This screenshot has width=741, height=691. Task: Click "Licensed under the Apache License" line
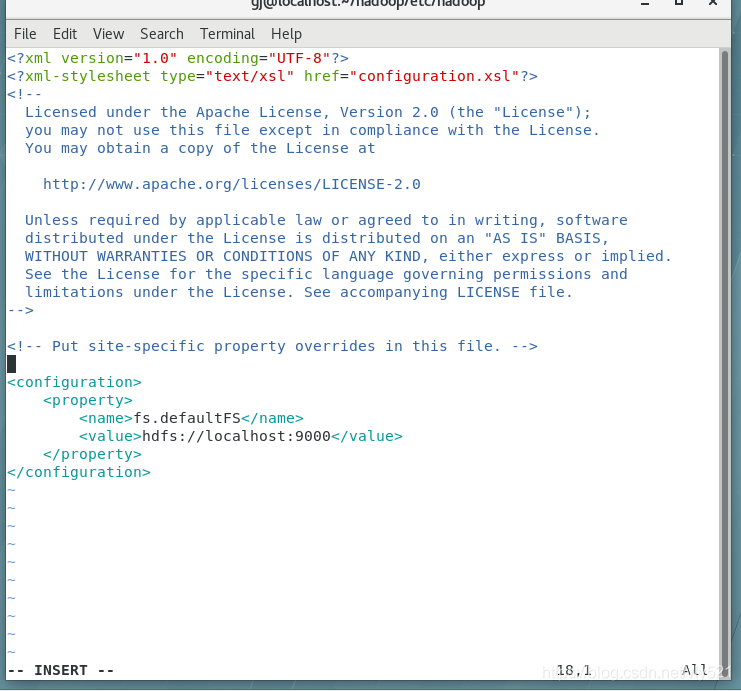[x=308, y=112]
